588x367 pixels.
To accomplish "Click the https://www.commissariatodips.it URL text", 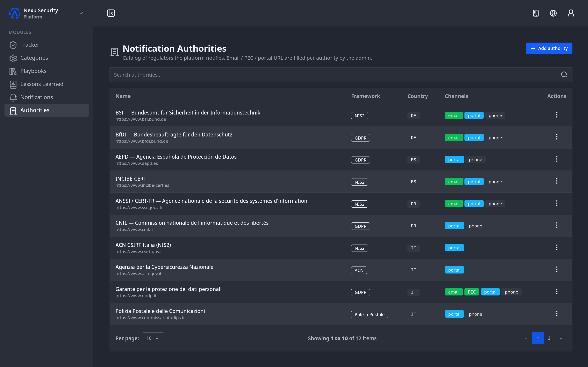I will (x=150, y=317).
